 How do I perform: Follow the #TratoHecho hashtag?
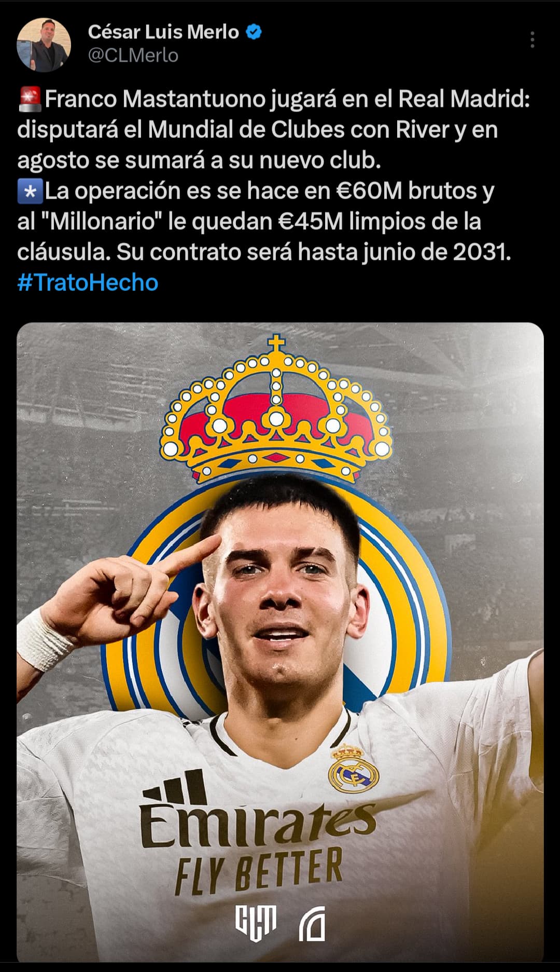[88, 283]
